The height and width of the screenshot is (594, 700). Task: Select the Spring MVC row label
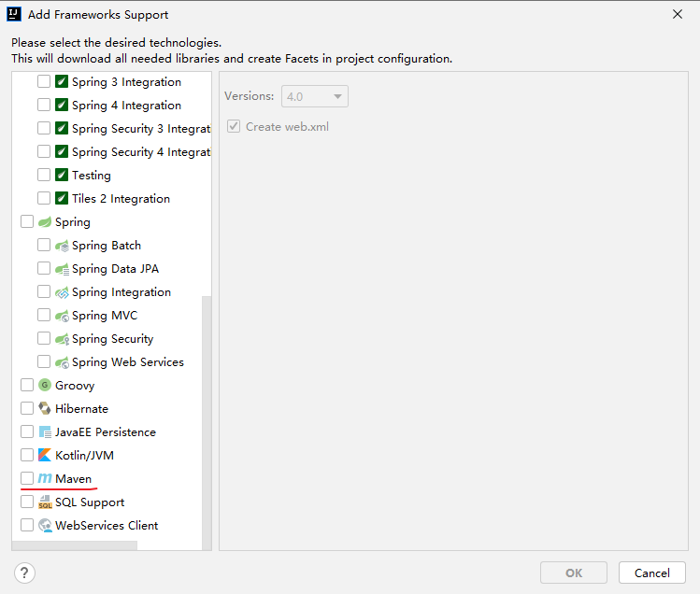105,316
